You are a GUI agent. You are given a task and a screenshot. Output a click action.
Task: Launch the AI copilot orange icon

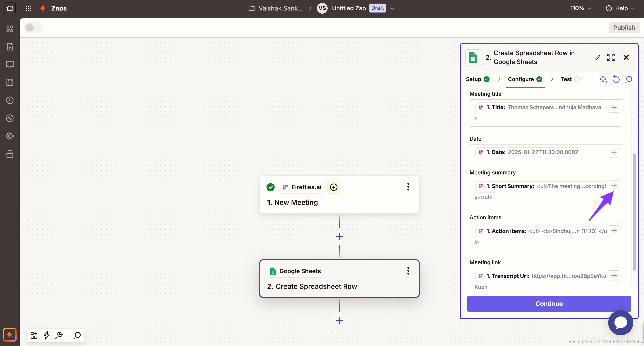(10, 335)
